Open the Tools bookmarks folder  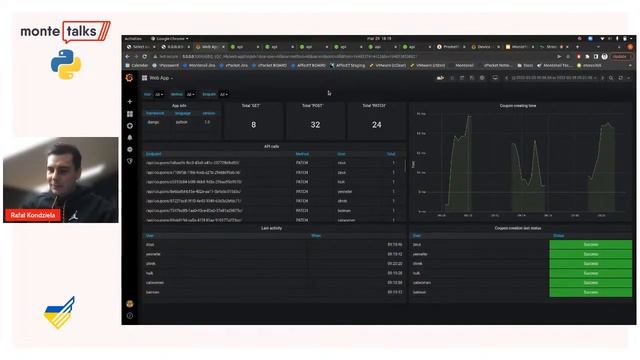click(x=526, y=65)
